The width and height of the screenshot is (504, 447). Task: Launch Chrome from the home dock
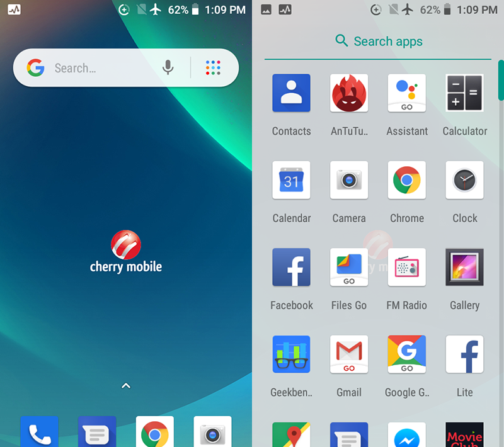click(x=155, y=432)
